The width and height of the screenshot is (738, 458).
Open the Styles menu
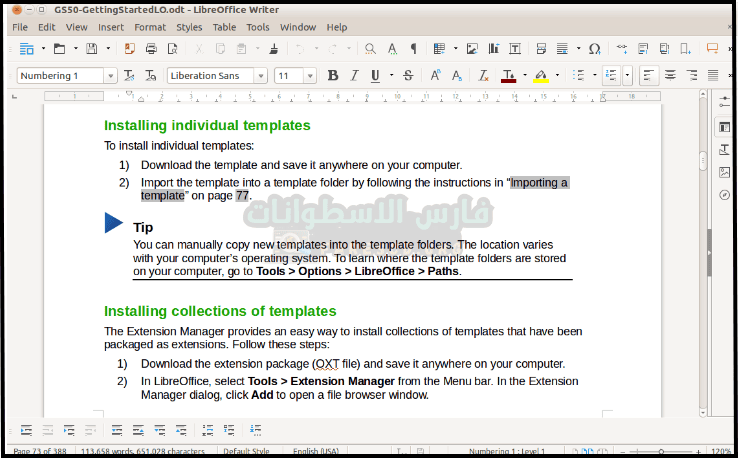188,27
